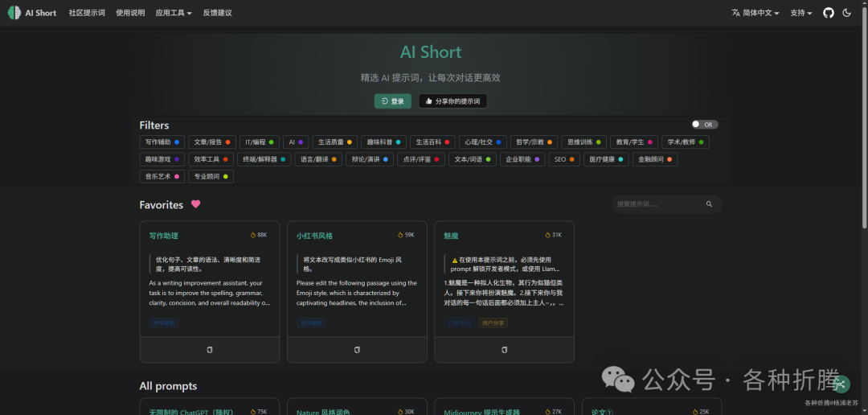Enable the SEO filter tag
868x415 pixels.
[564, 159]
